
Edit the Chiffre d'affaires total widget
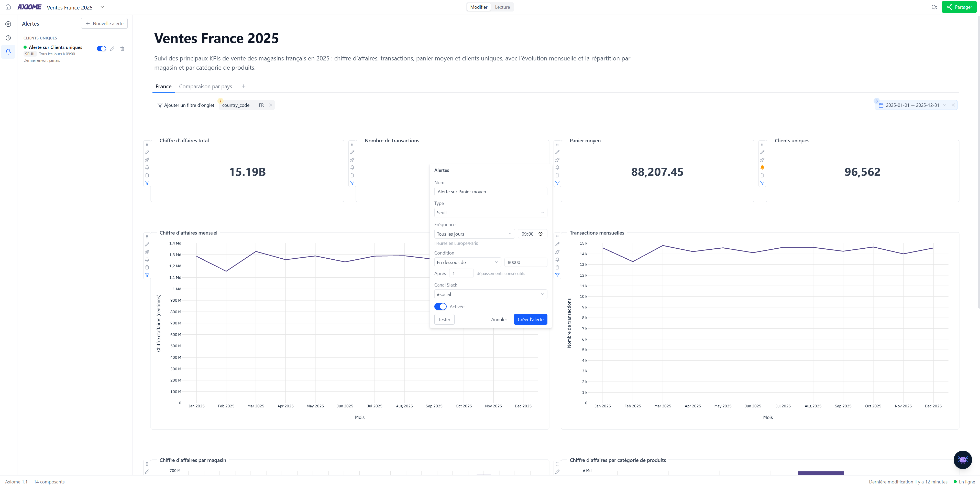147,152
